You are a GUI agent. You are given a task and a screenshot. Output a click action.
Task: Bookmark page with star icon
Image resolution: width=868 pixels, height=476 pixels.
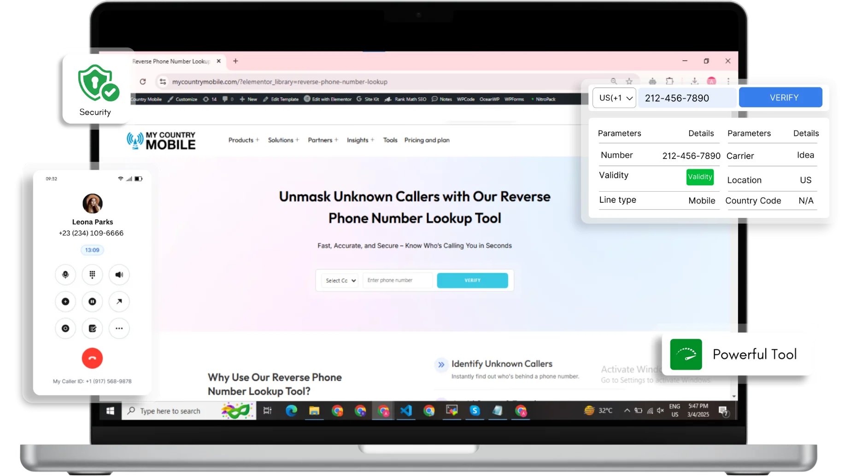[629, 82]
